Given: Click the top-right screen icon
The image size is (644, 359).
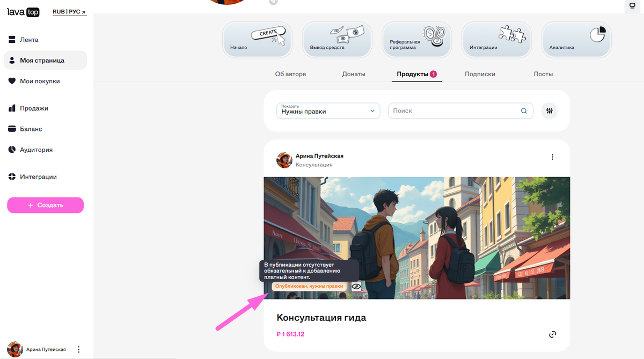Looking at the screenshot, I should coord(632,6).
